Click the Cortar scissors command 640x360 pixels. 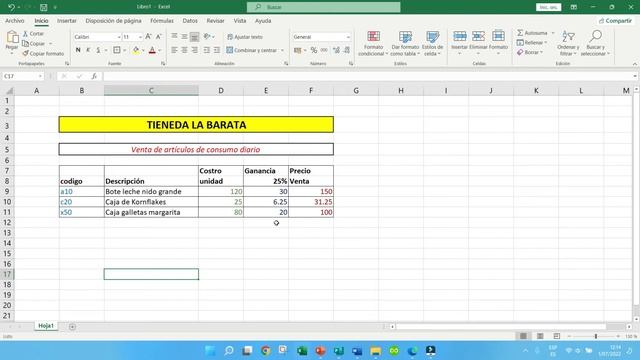[x=33, y=34]
